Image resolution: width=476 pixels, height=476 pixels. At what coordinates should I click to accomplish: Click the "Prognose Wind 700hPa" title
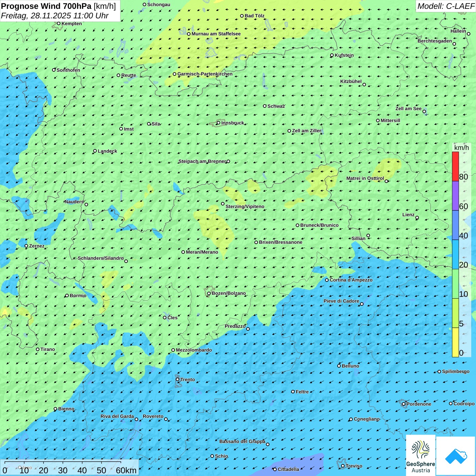click(x=46, y=6)
